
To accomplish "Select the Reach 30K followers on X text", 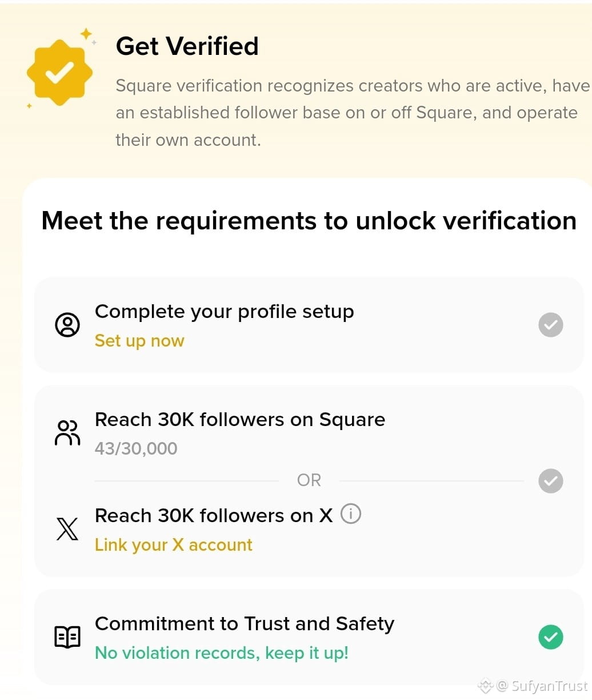I will (214, 516).
